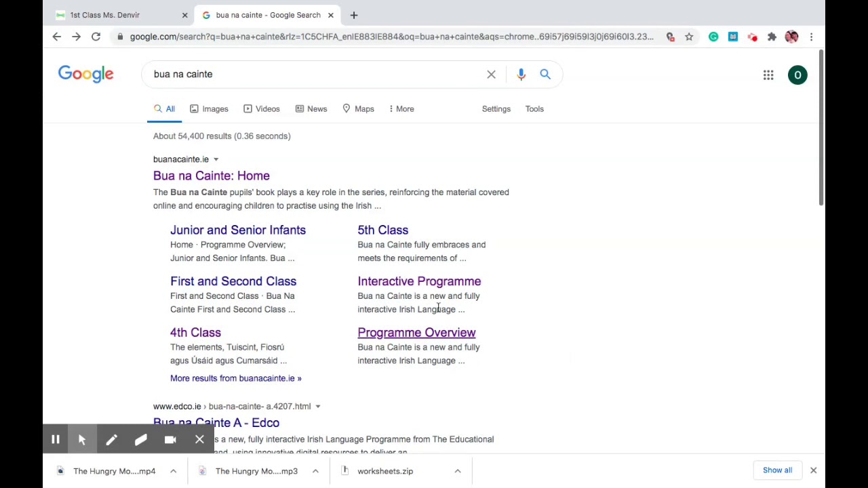The image size is (868, 488).
Task: Select the News results tab
Action: click(311, 108)
